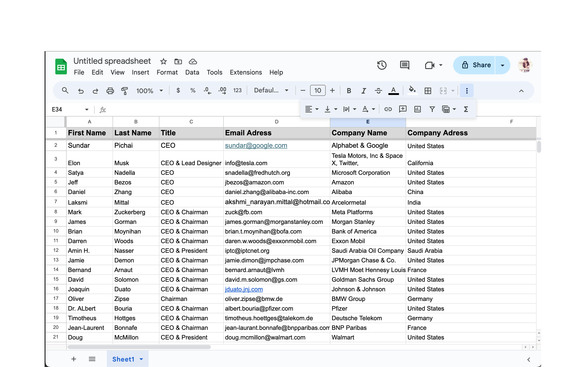Click the fill color paint bucket

[x=412, y=90]
